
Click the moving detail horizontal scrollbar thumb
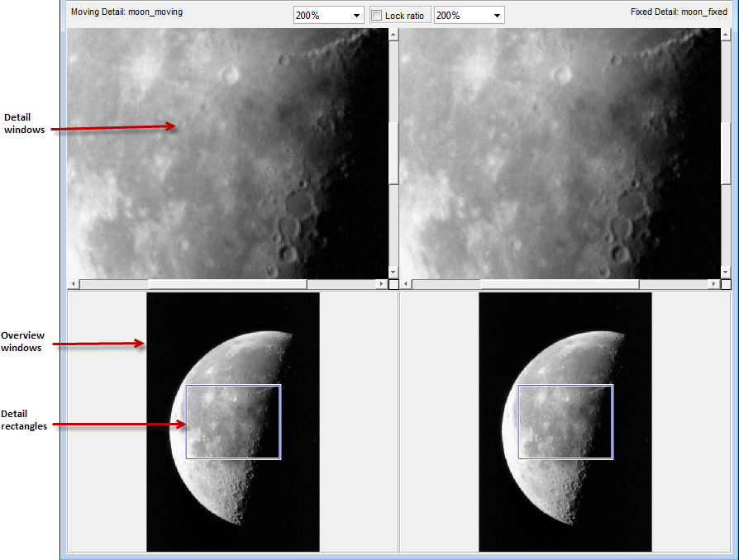tap(227, 284)
